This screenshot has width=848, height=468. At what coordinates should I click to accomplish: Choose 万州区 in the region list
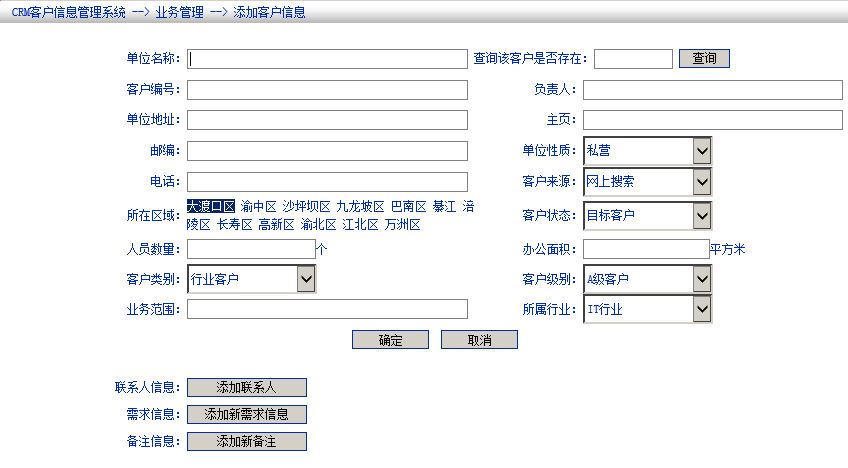[x=401, y=225]
